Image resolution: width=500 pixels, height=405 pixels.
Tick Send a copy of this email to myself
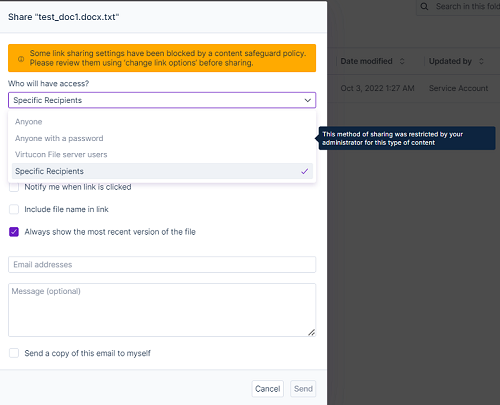click(x=14, y=353)
